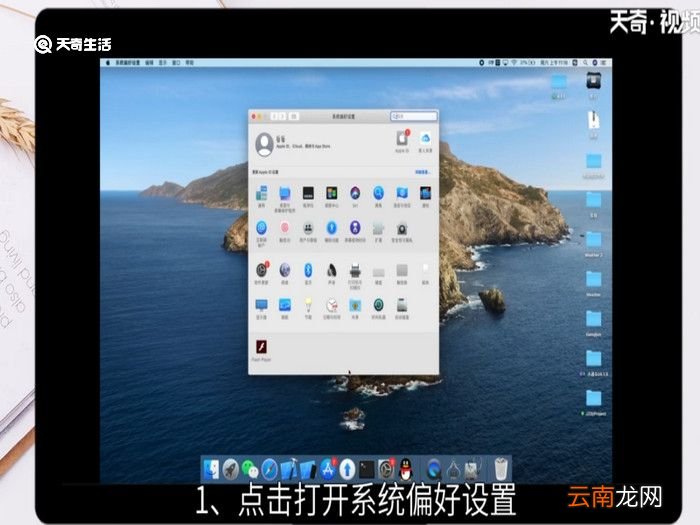Open the Trackpad preferences pane

[x=402, y=270]
